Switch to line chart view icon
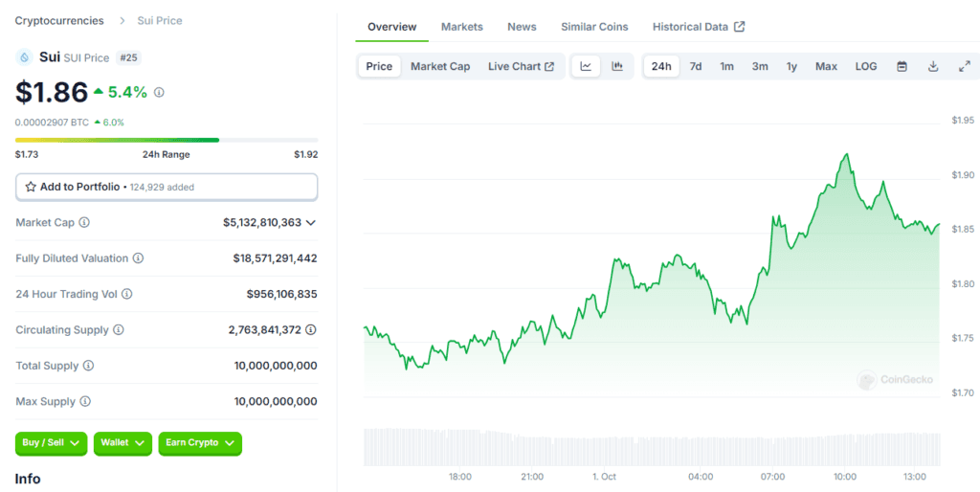Viewport: 980px width, 492px height. [586, 66]
